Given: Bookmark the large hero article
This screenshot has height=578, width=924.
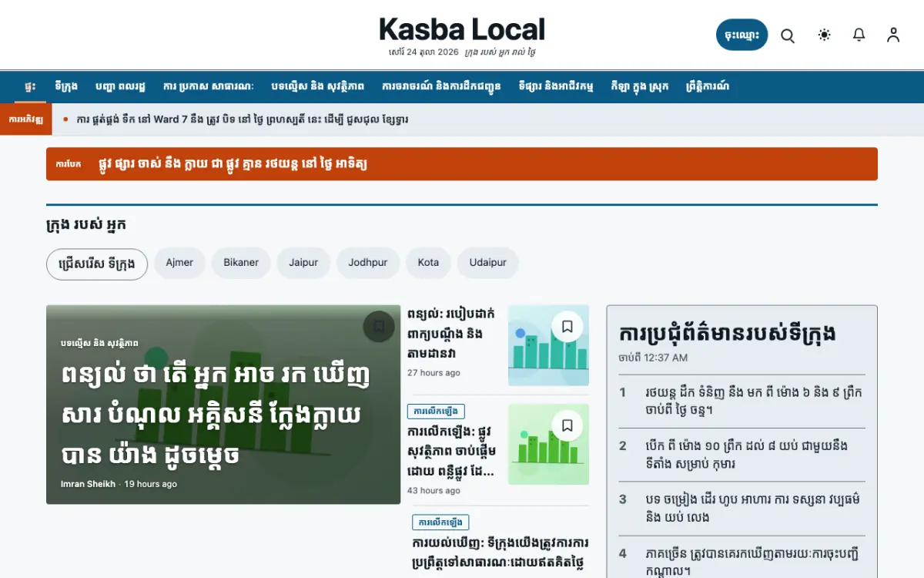Looking at the screenshot, I should (379, 327).
